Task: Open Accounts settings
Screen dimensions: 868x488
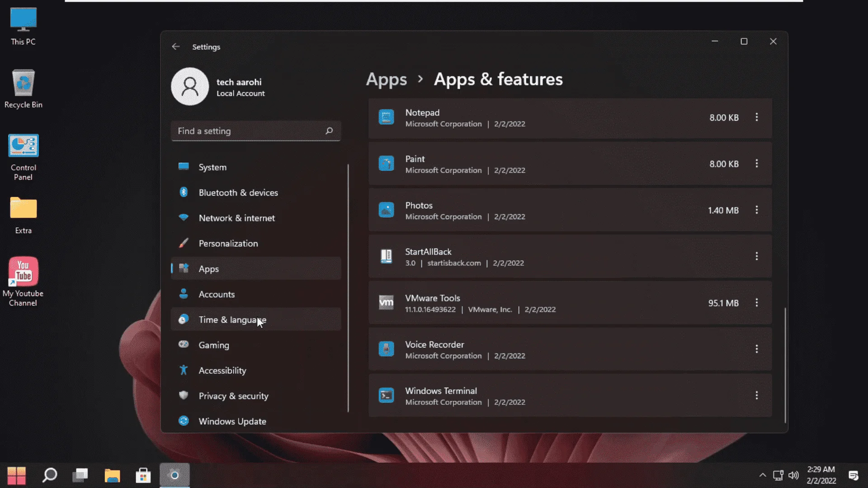Action: [256, 294]
